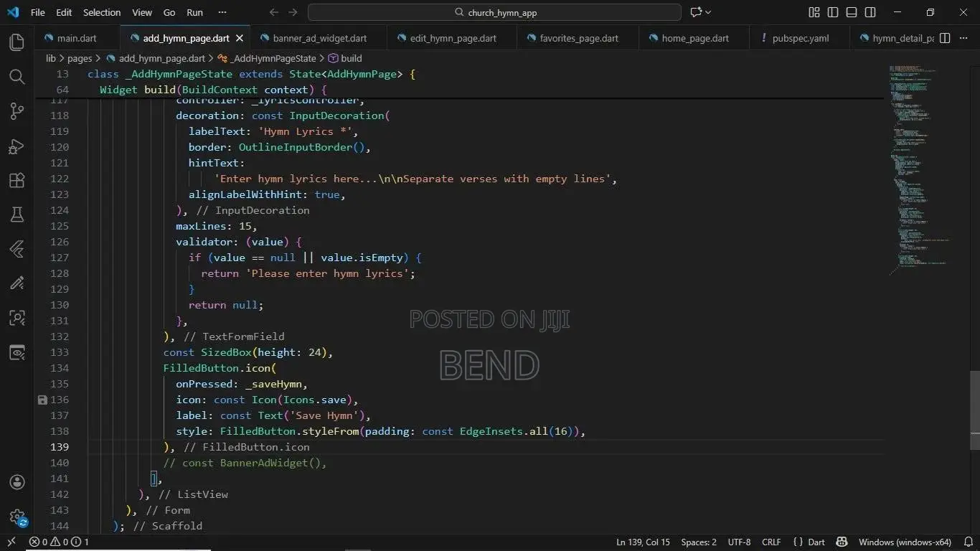Open the Go menu
980x551 pixels.
tap(169, 12)
